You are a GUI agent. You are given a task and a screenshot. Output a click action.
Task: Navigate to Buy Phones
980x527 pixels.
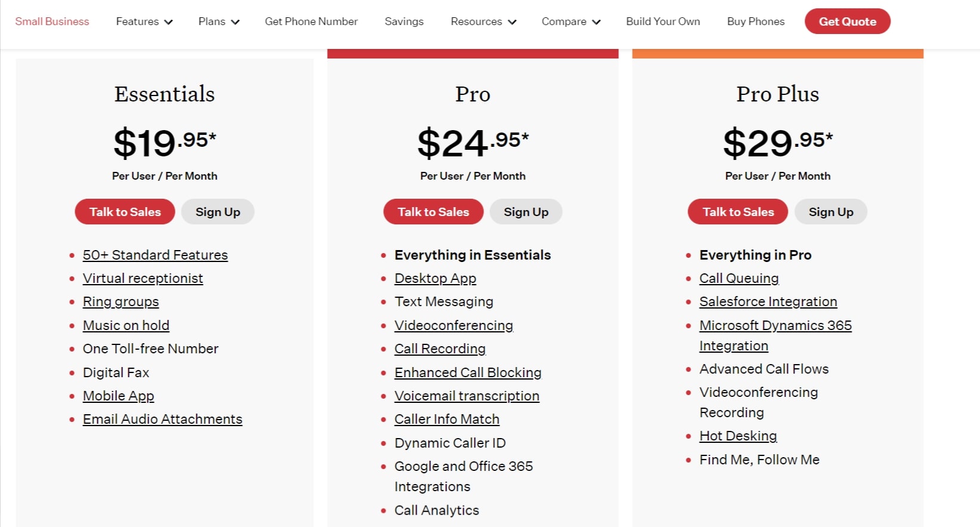coord(756,21)
